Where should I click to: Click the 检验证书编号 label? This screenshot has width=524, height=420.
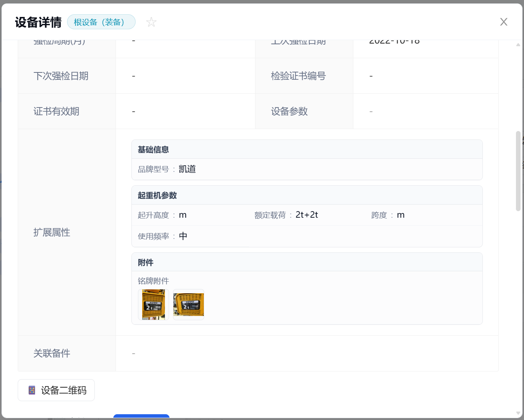298,76
